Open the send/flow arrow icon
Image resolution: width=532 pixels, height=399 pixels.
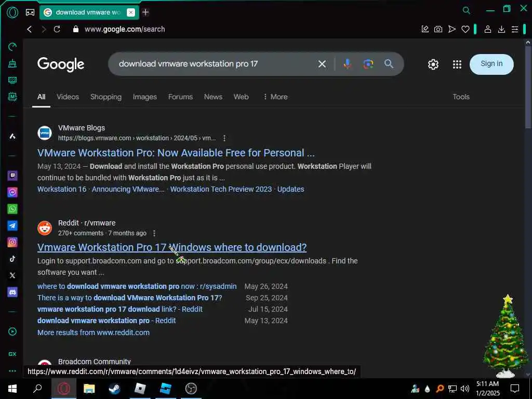[x=451, y=29]
